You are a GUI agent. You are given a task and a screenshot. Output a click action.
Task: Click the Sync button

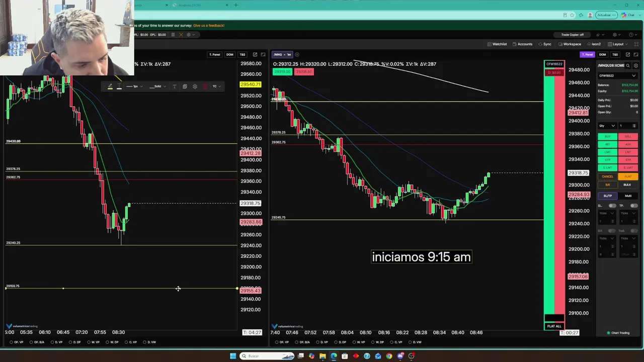pyautogui.click(x=544, y=44)
